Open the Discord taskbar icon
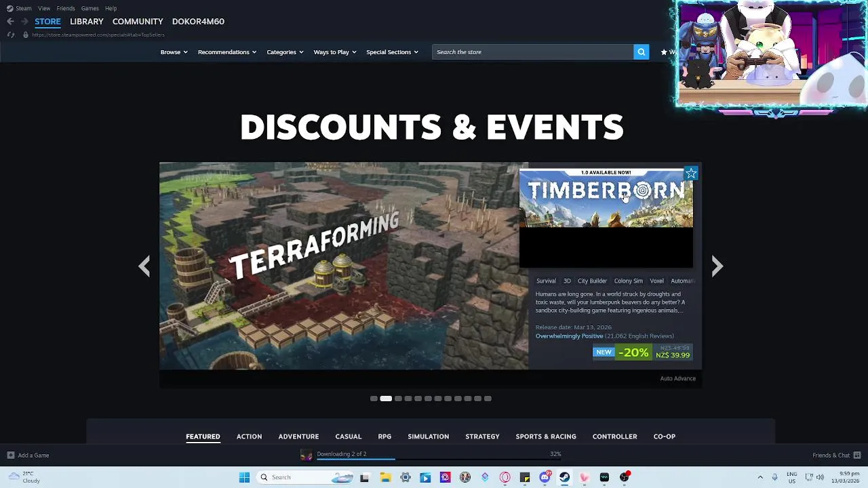868x488 pixels. point(545,477)
